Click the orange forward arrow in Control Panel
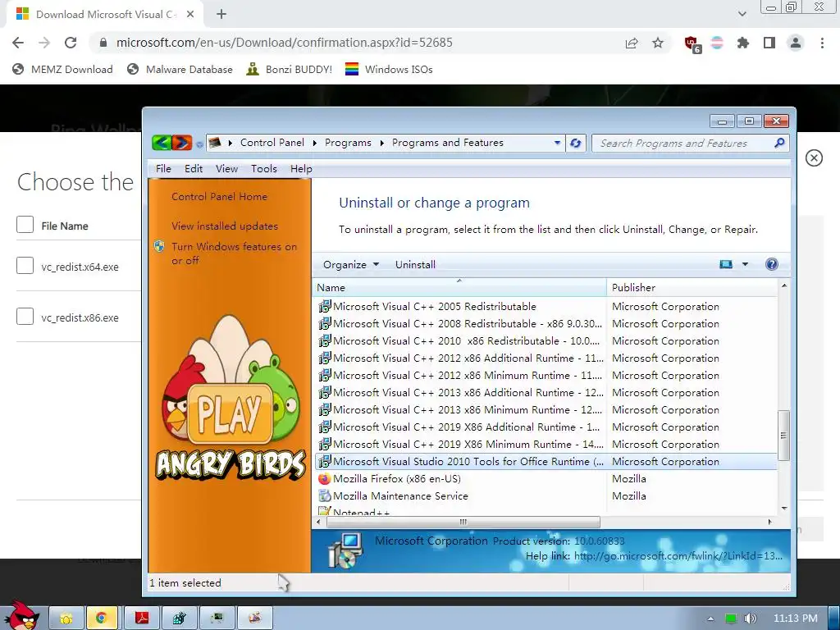 [181, 143]
